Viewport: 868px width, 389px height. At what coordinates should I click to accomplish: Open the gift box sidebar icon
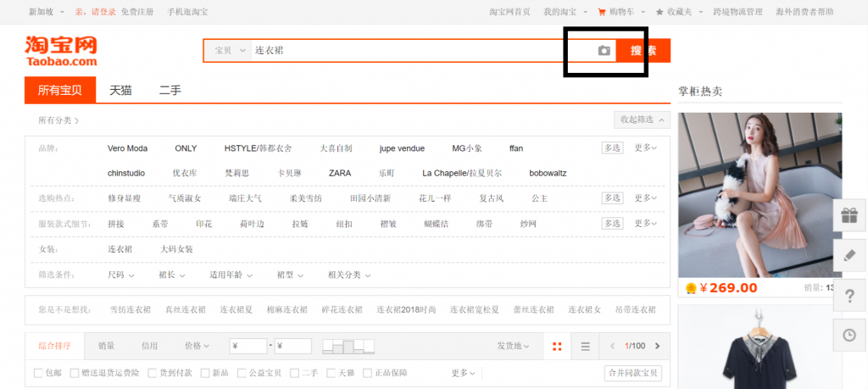pyautogui.click(x=849, y=215)
